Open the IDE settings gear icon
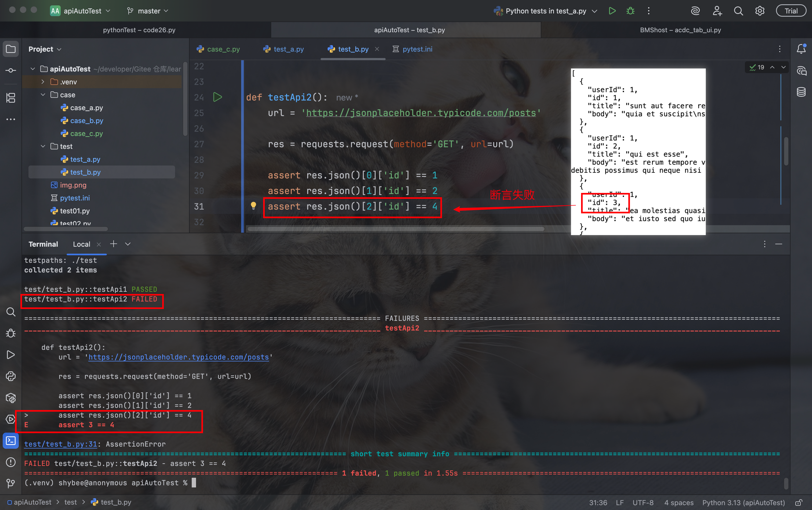The image size is (812, 510). pyautogui.click(x=759, y=11)
